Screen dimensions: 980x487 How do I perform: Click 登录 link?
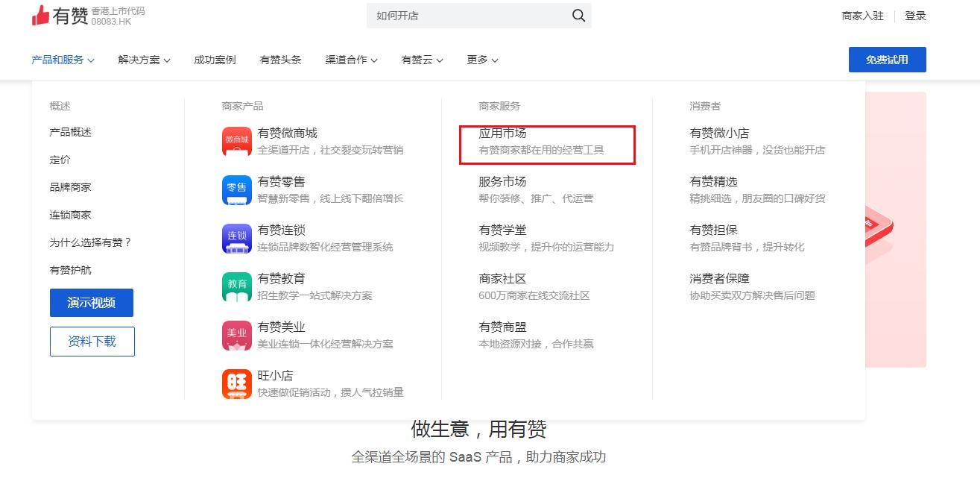915,16
